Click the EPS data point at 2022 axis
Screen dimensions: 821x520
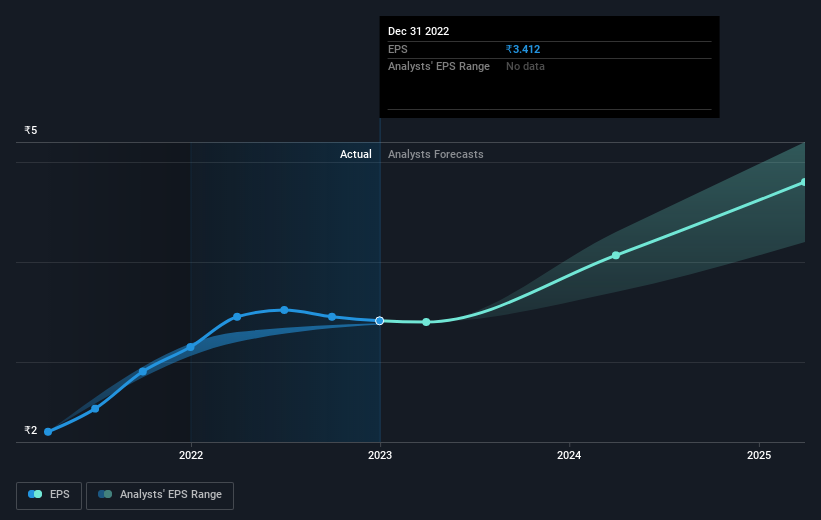tap(191, 347)
